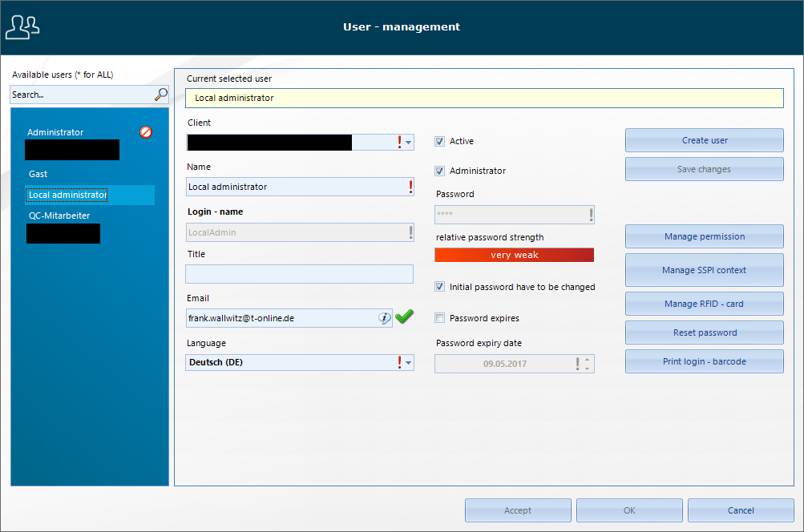Click the red disabled icon beside Administrator
Screen dimensions: 804x532
pyautogui.click(x=146, y=132)
